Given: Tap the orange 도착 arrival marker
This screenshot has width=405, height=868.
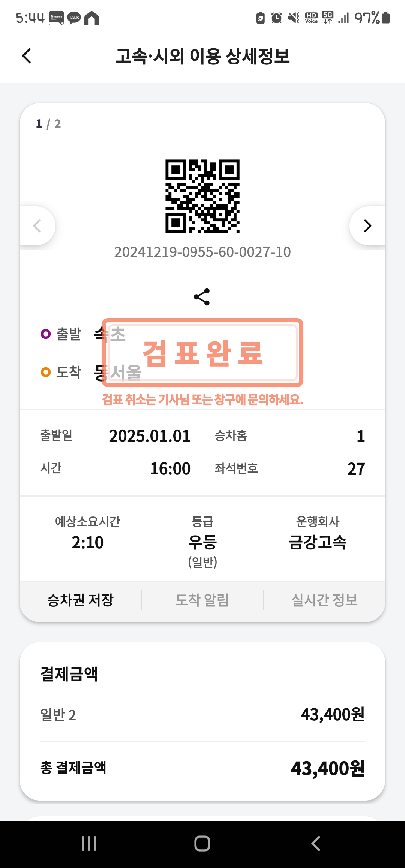Looking at the screenshot, I should 46,372.
